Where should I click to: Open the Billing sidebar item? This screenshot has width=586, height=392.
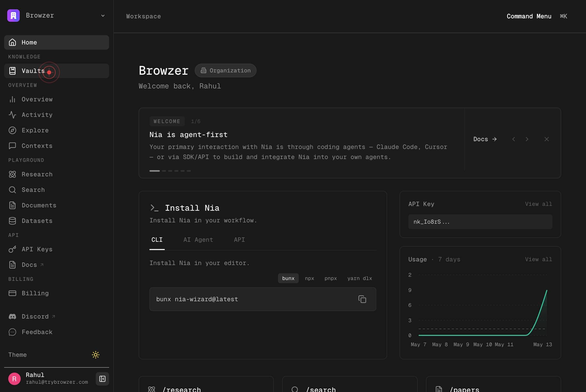coord(57,293)
